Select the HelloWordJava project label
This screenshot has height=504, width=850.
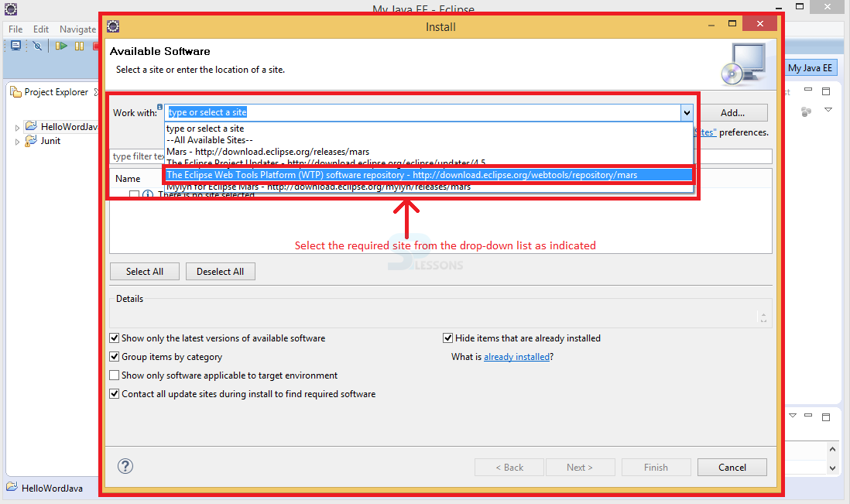[x=69, y=127]
